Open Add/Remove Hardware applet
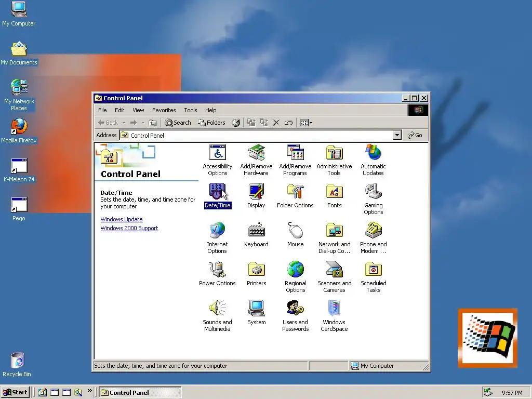Image resolution: width=532 pixels, height=399 pixels. click(256, 160)
